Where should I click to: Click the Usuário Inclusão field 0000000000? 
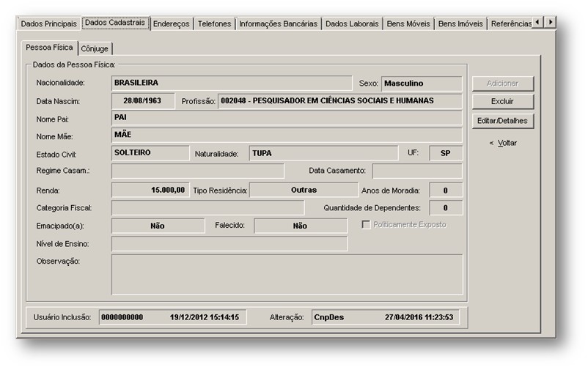(x=172, y=317)
